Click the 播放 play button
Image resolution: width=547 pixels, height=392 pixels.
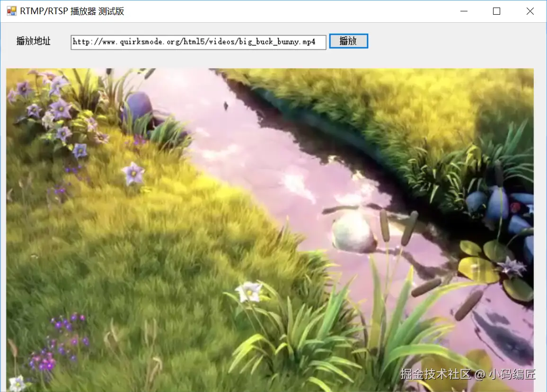point(349,41)
